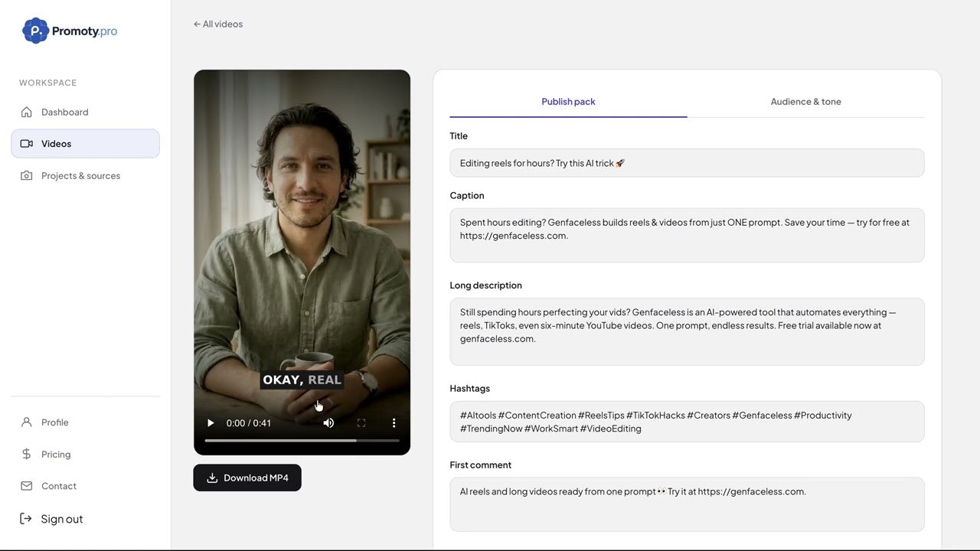Click into the Long description text box
980x551 pixels.
pyautogui.click(x=687, y=331)
